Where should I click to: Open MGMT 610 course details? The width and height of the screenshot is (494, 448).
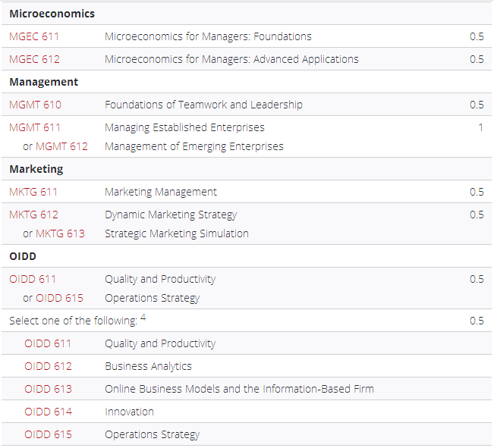[x=35, y=105]
